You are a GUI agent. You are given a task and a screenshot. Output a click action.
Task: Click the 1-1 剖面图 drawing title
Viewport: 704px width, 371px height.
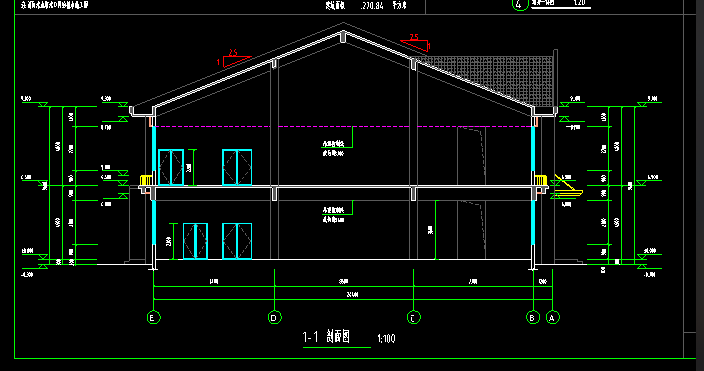coord(326,337)
